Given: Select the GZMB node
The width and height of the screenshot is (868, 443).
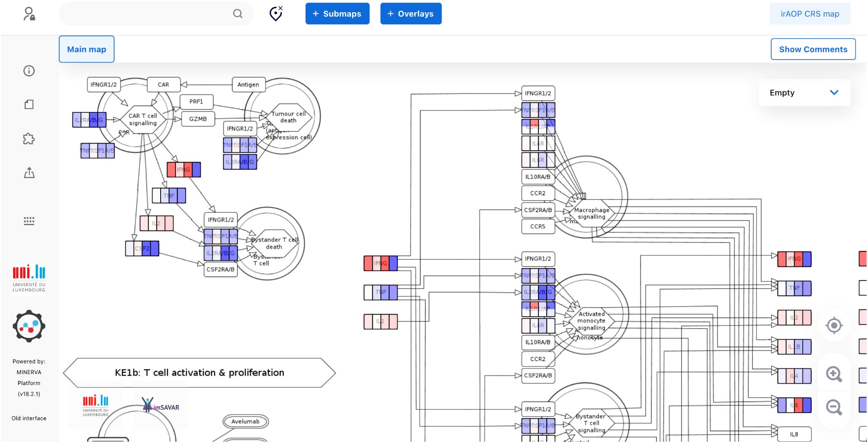Looking at the screenshot, I should [x=198, y=119].
